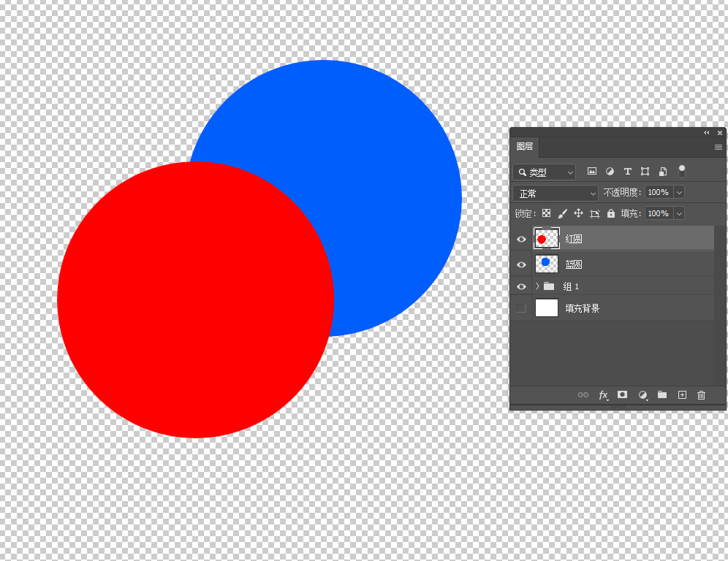Create new fill or adjustment layer
Viewport: 728px width, 561px height.
(642, 395)
